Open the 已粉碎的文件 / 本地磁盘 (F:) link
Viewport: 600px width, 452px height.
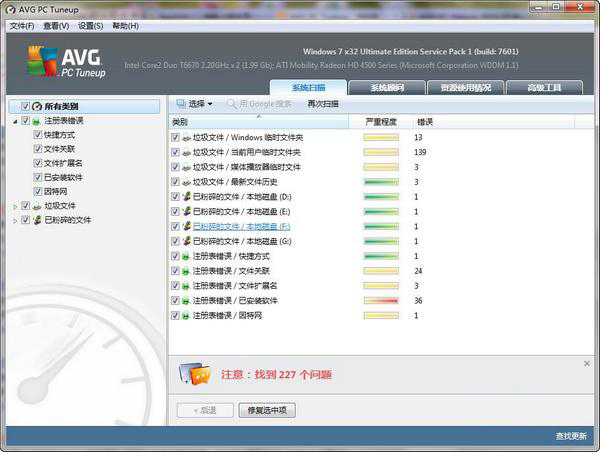(x=241, y=227)
